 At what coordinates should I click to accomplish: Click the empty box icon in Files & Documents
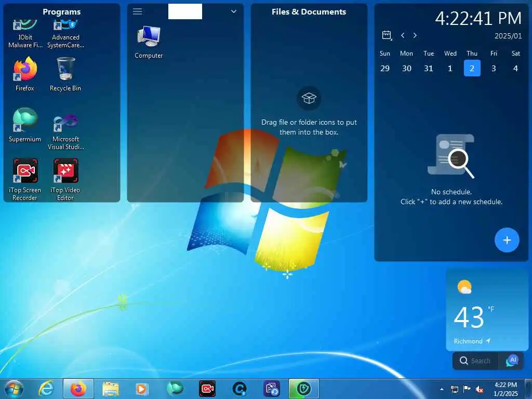pyautogui.click(x=309, y=98)
